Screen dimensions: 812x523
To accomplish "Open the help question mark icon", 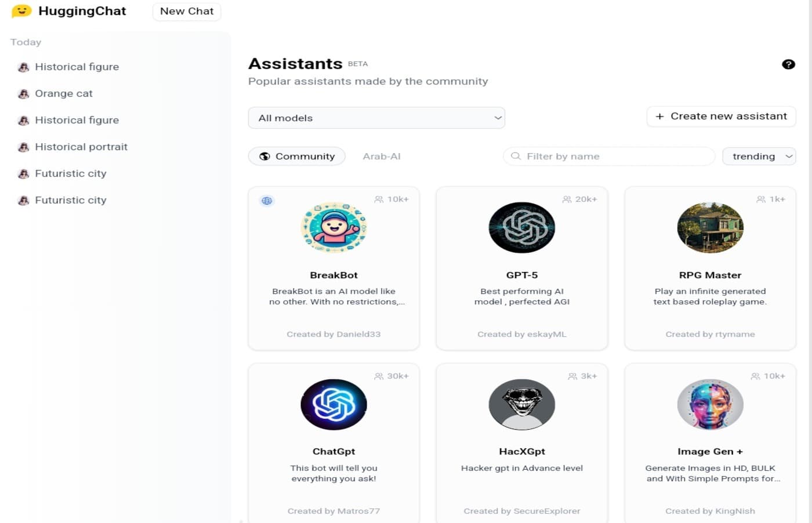I will pyautogui.click(x=788, y=64).
